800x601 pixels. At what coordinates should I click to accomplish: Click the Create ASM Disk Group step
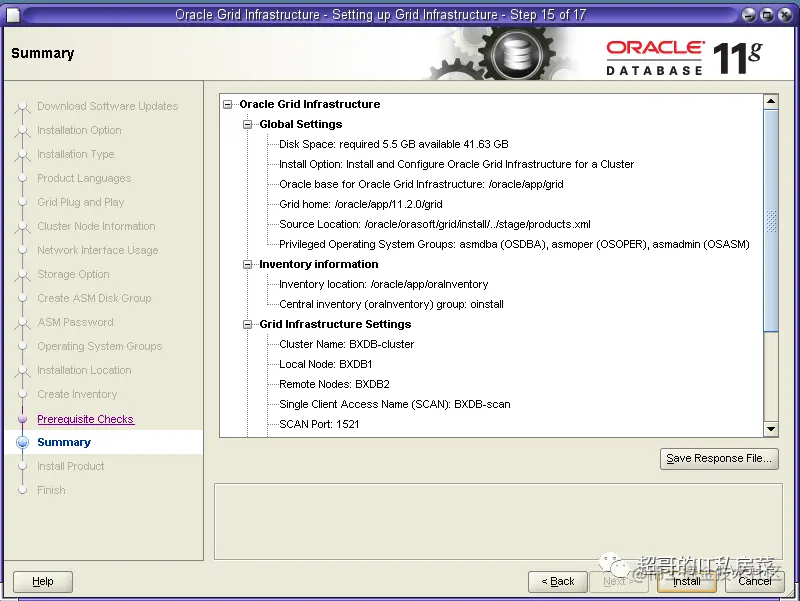click(94, 298)
